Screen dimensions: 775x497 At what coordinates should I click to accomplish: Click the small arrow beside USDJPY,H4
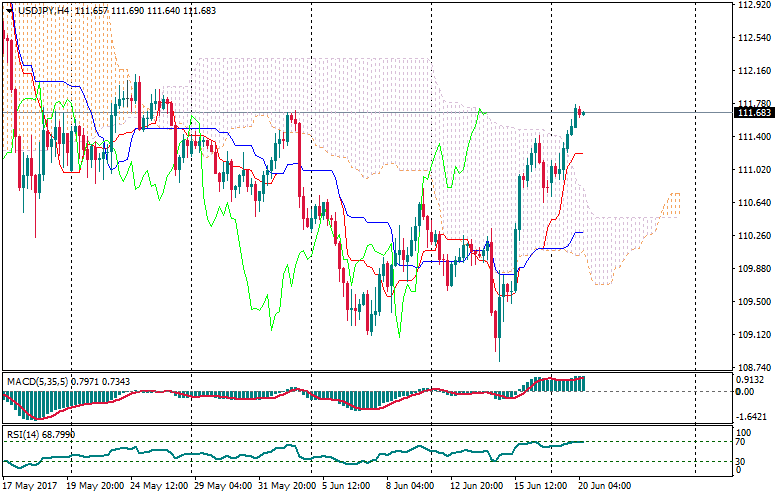[x=8, y=9]
